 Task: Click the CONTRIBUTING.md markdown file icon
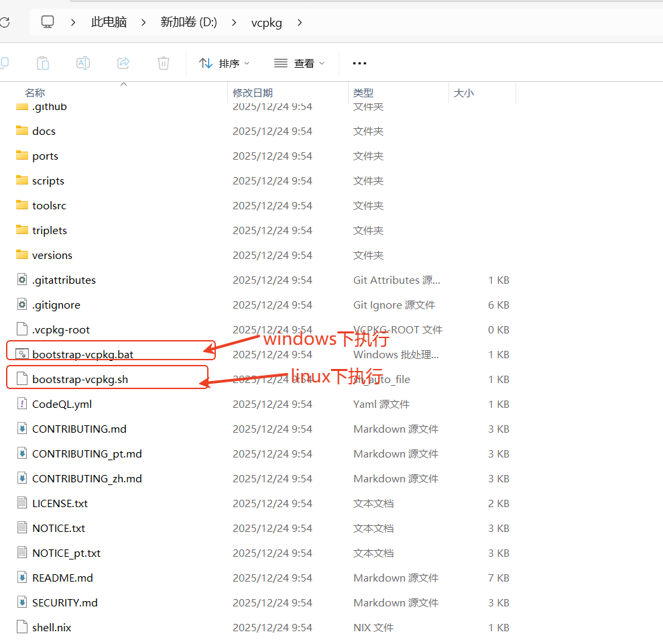point(22,428)
